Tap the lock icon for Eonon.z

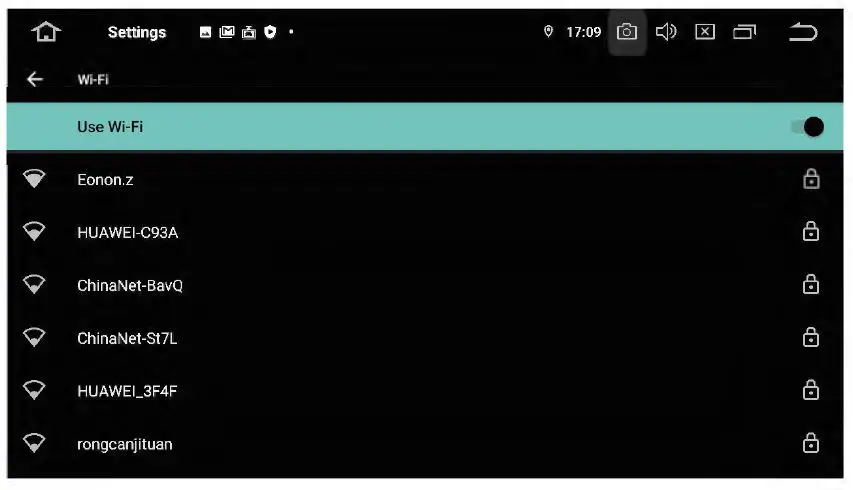click(811, 179)
